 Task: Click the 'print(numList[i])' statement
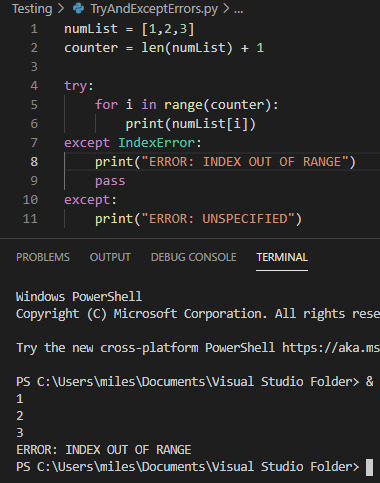point(191,124)
